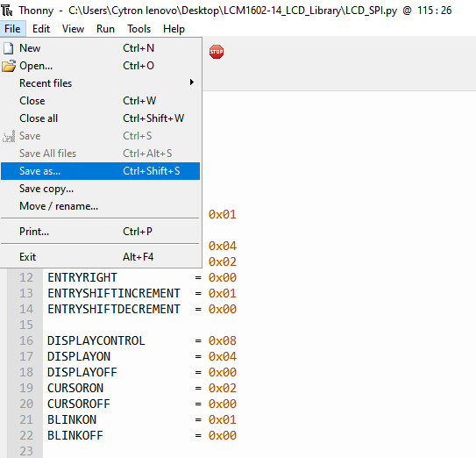Open the Help menu
The height and width of the screenshot is (458, 476).
174,29
